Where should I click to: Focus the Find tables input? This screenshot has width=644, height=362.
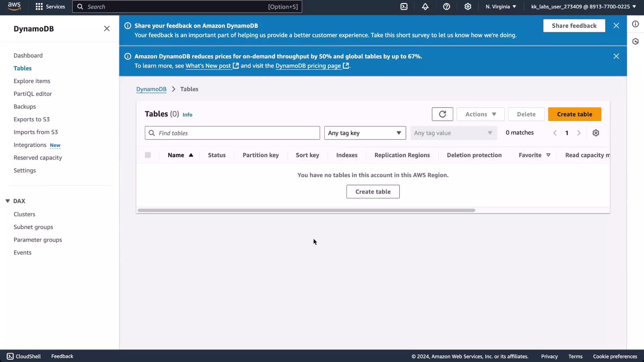232,133
